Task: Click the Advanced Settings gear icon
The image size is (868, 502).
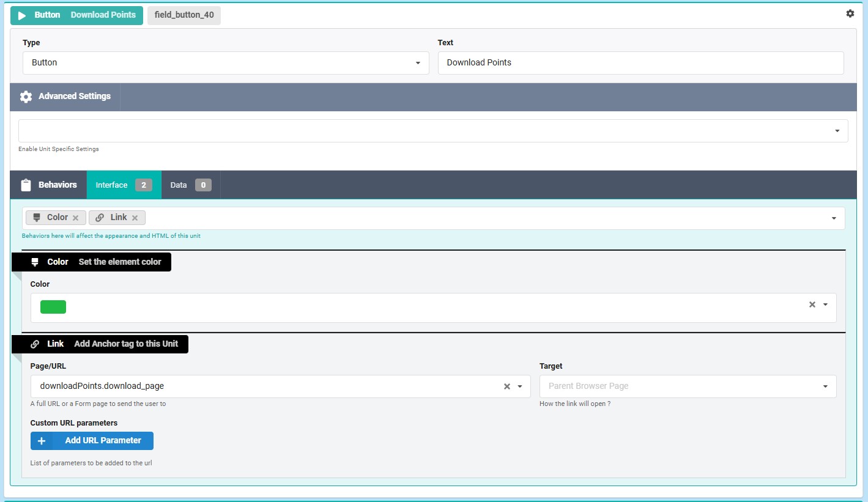Action: 26,97
